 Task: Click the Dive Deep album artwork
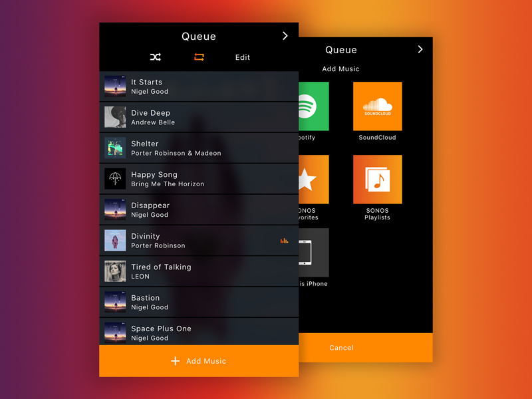[114, 117]
